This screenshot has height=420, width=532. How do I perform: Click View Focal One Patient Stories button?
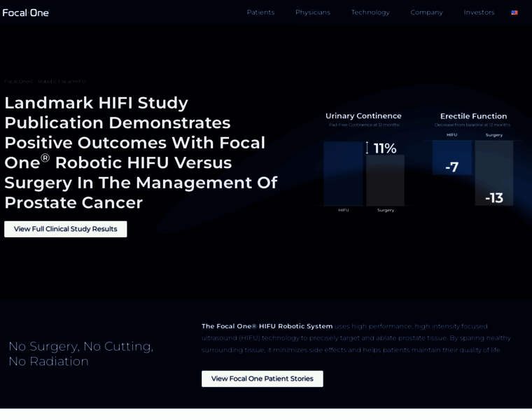click(x=262, y=379)
